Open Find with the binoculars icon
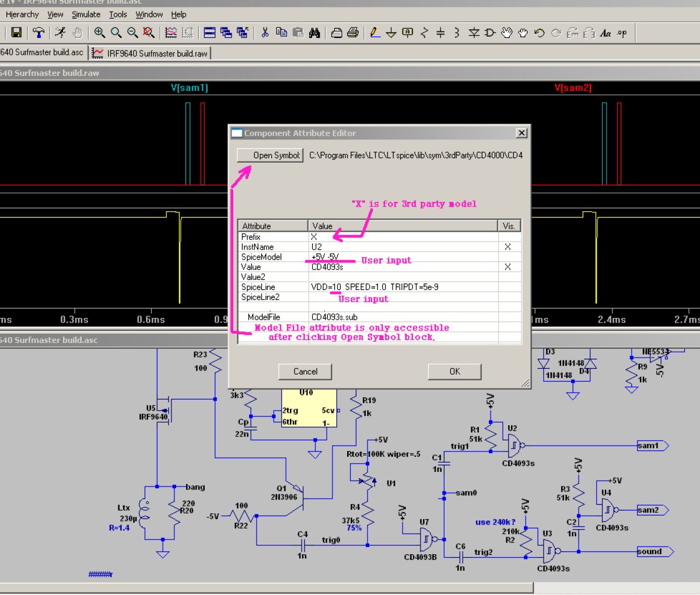This screenshot has height=595, width=700. point(314,33)
